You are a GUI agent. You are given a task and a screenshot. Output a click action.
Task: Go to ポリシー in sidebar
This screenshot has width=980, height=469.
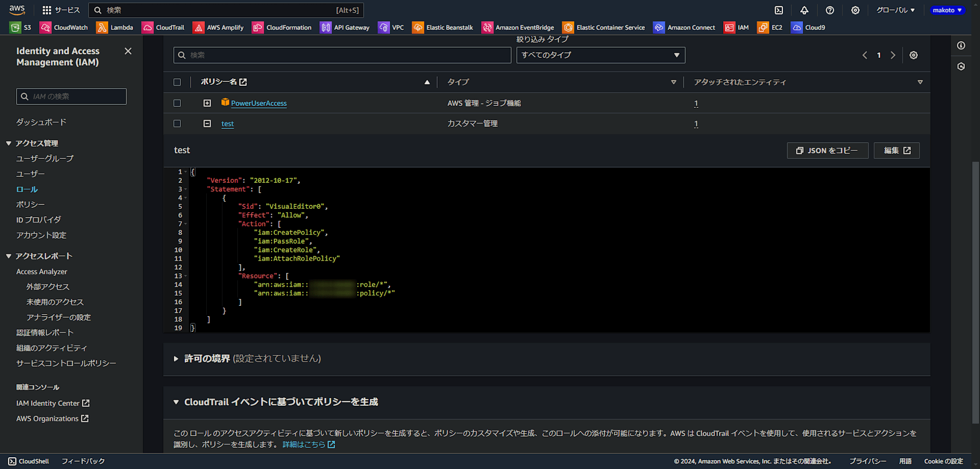(30, 204)
